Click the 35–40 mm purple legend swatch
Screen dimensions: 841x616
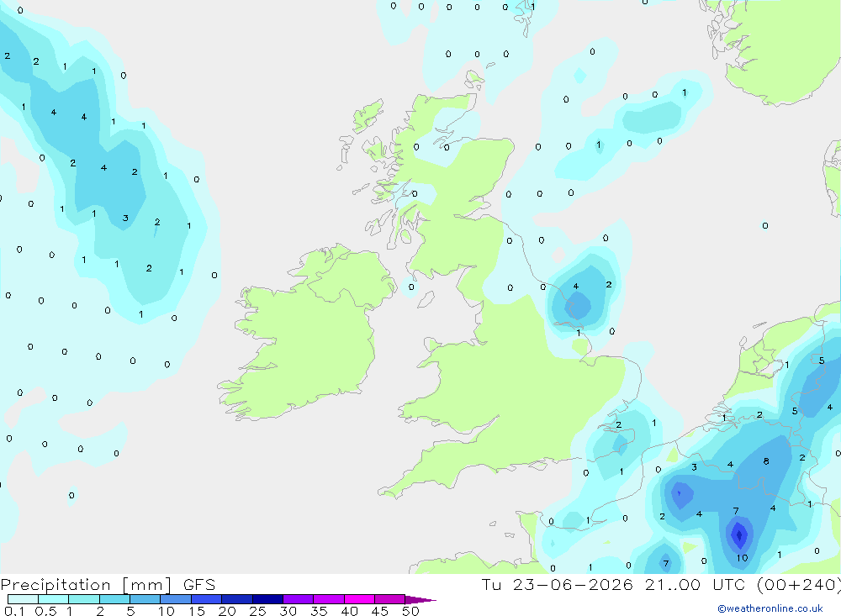(x=329, y=599)
